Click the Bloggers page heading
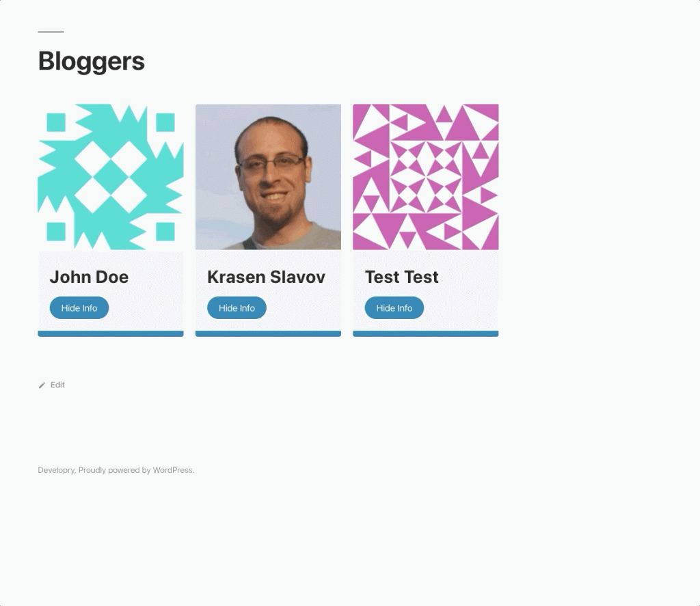 pyautogui.click(x=91, y=61)
